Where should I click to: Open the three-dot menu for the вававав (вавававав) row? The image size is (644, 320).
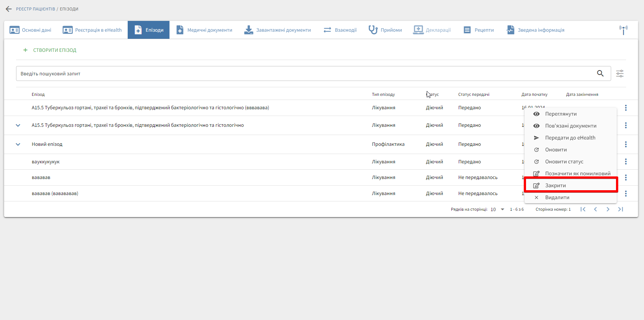tap(626, 194)
